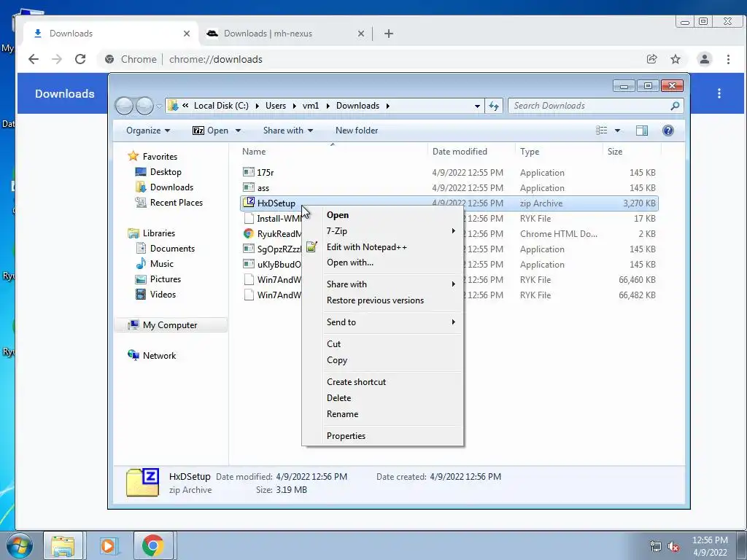Select Network in the navigation pane
Viewport: 747px width, 560px height.
pos(159,356)
